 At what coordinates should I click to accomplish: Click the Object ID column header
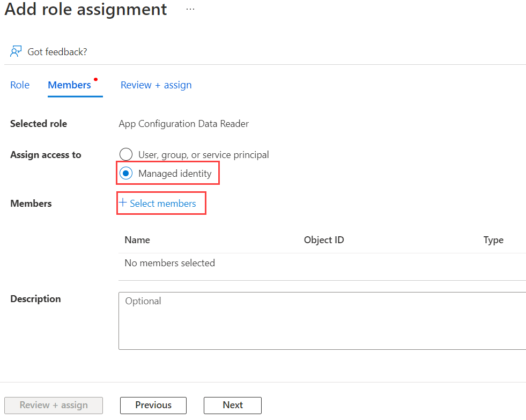pyautogui.click(x=324, y=239)
